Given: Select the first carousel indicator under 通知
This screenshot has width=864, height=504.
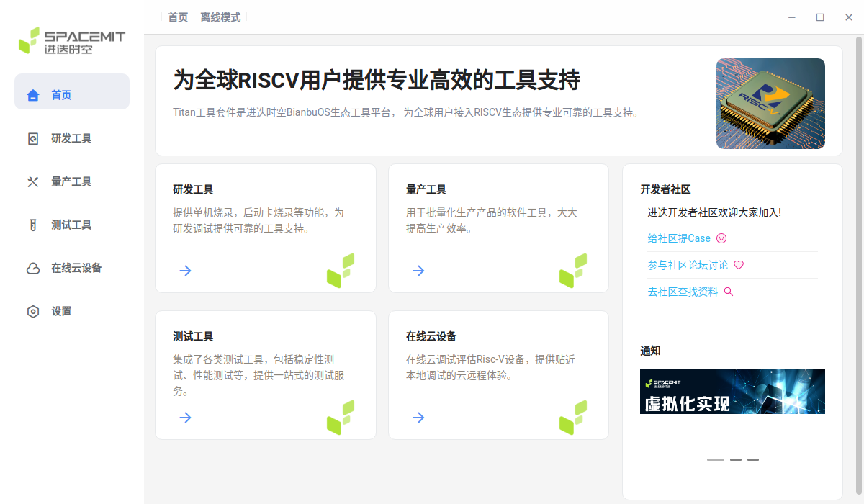Looking at the screenshot, I should pyautogui.click(x=716, y=459).
